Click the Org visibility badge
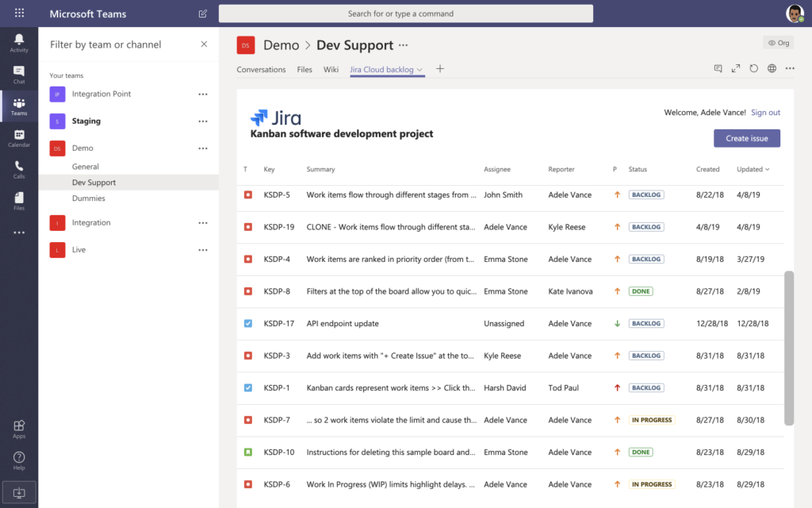 coord(779,43)
